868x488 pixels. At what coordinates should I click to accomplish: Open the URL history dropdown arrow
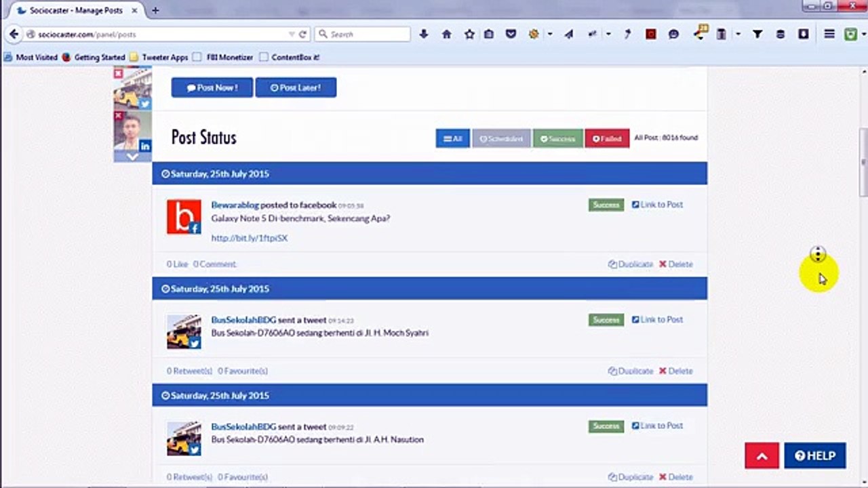pyautogui.click(x=292, y=34)
